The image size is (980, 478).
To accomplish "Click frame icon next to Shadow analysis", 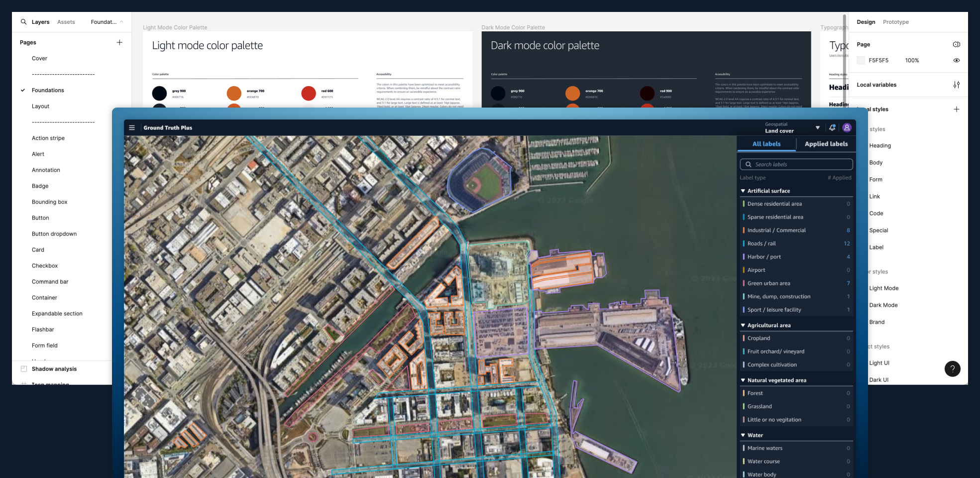I will click(23, 369).
